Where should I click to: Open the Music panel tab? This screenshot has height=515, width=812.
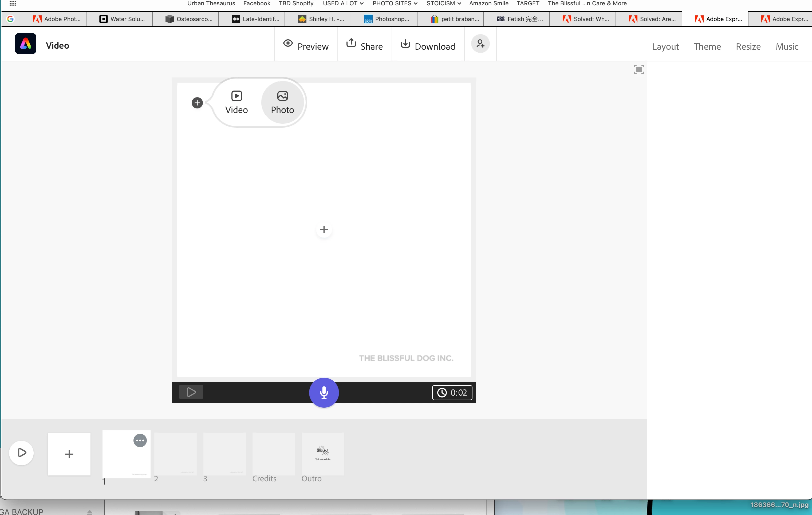(787, 46)
